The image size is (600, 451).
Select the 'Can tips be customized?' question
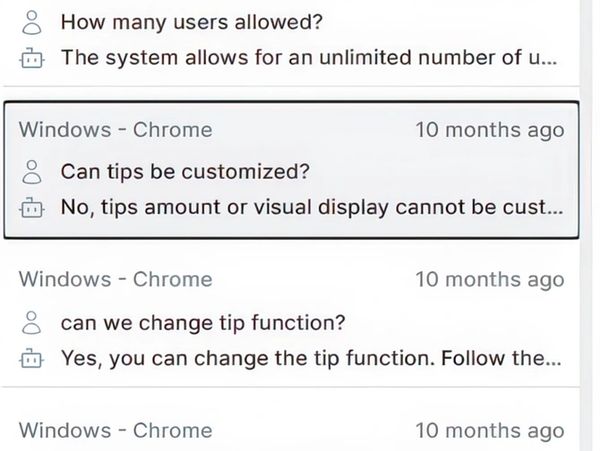(185, 171)
